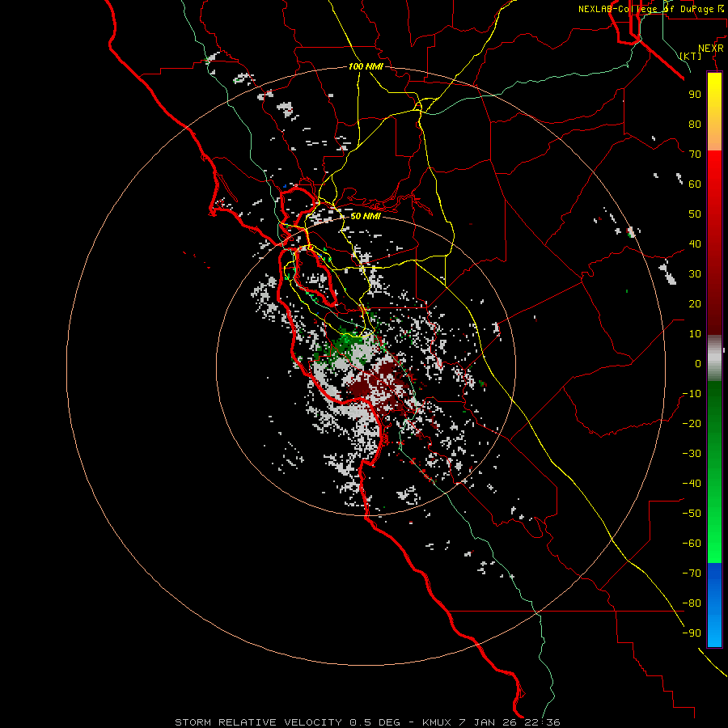This screenshot has height=728, width=728.
Task: Click the -70 value on the velocity scale
Action: pos(692,574)
